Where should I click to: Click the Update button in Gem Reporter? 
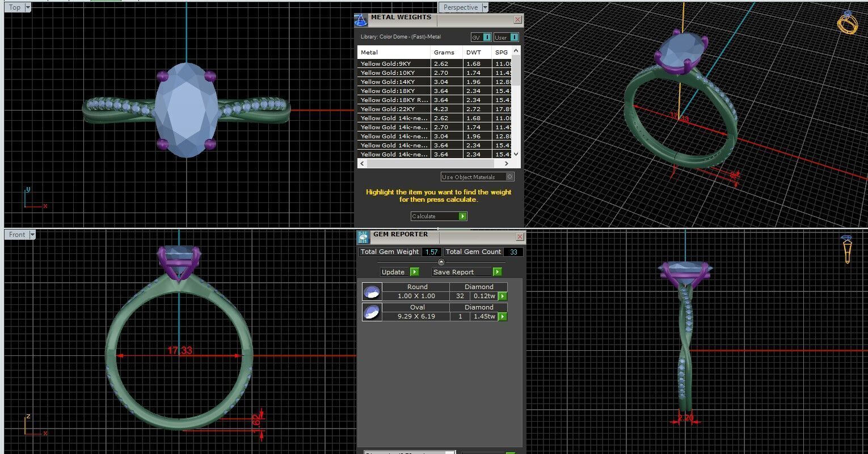(399, 272)
